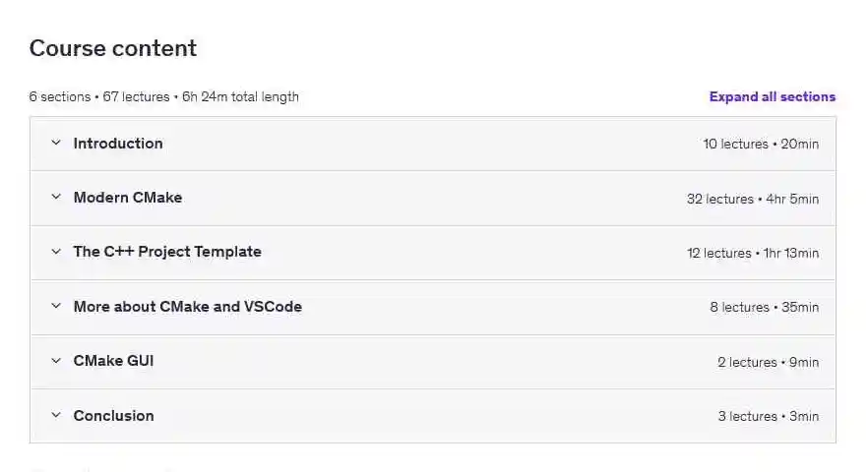Toggle the Conclusion section chevron
This screenshot has width=868, height=472.
[x=56, y=415]
